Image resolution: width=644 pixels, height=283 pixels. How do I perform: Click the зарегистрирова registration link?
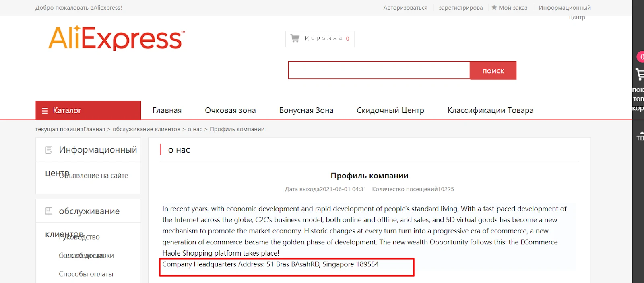click(x=461, y=8)
